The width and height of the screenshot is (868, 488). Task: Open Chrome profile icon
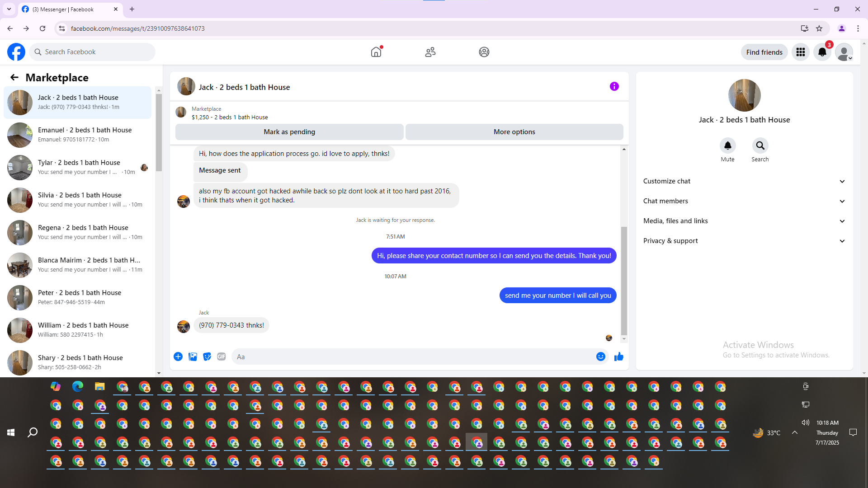842,28
